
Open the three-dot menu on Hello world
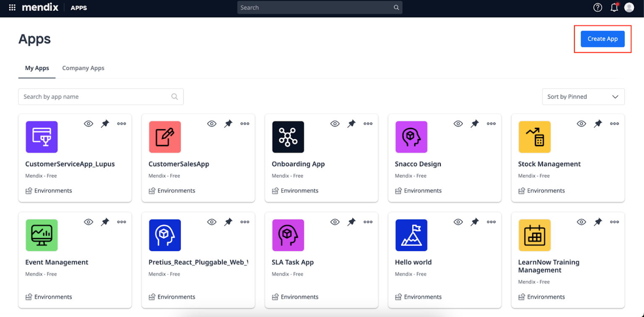click(x=491, y=222)
